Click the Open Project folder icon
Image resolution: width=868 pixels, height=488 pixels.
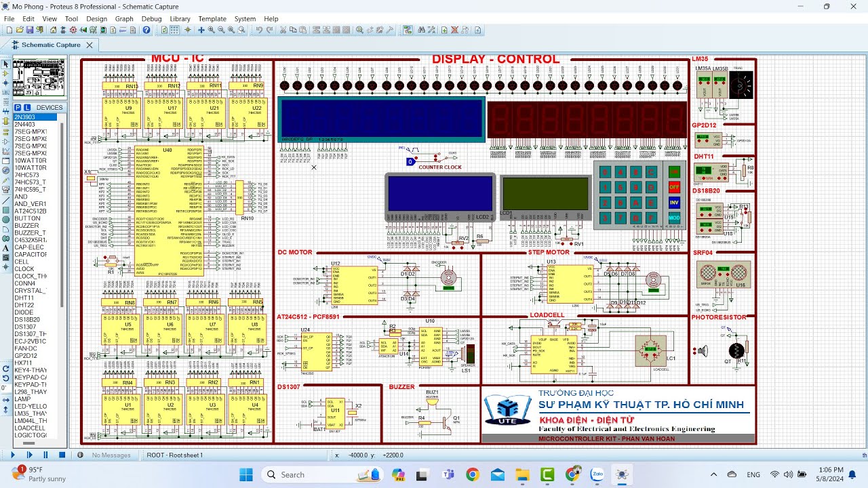coord(20,30)
